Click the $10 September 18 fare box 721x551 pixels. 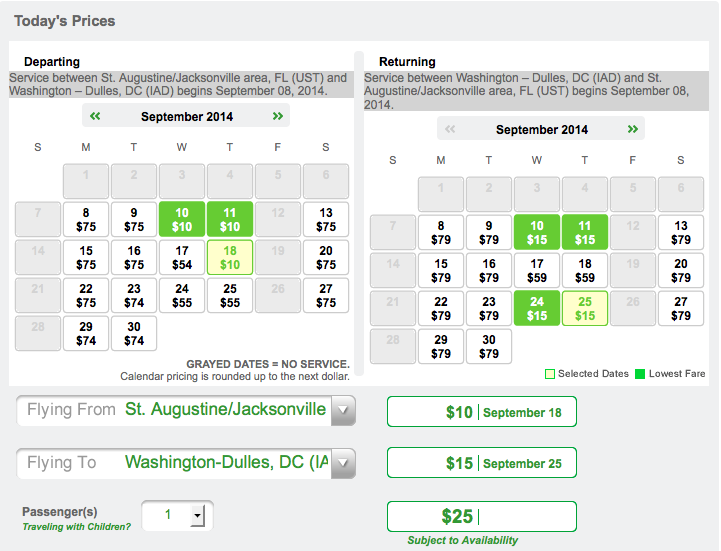click(482, 412)
